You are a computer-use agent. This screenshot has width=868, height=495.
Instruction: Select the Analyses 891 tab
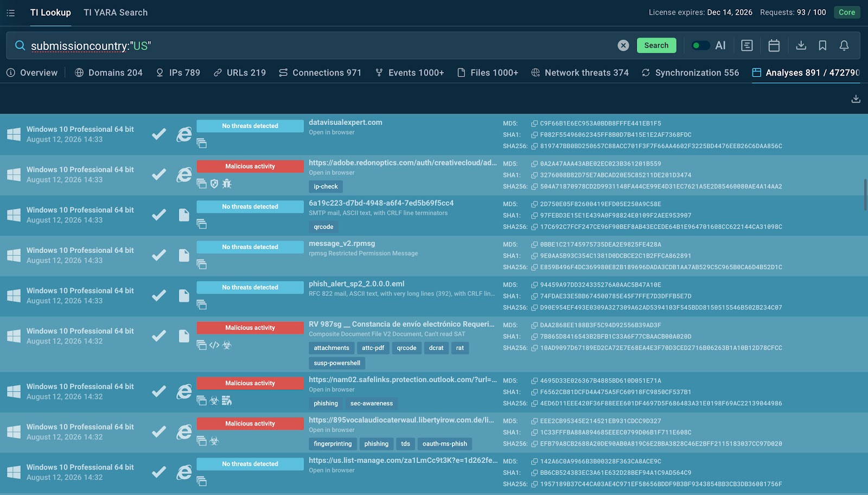pos(806,73)
